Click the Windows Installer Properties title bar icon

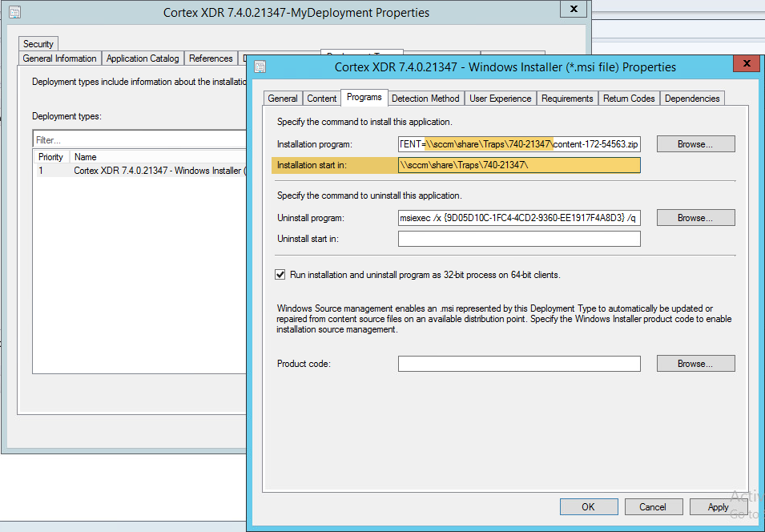point(260,66)
